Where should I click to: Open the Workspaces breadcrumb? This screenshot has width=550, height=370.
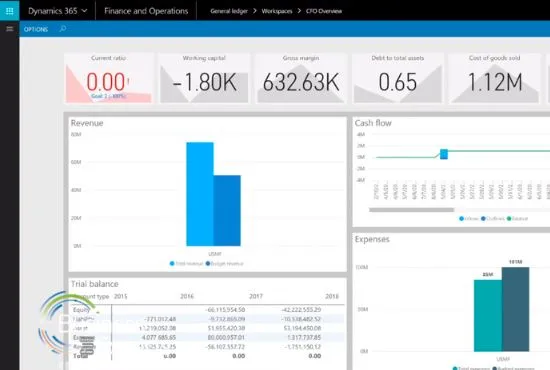point(277,11)
